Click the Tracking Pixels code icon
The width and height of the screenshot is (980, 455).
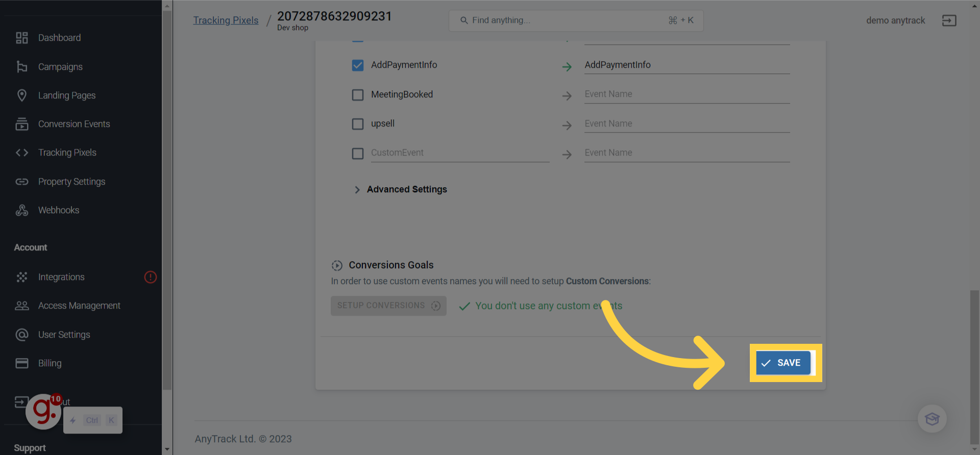pyautogui.click(x=21, y=153)
